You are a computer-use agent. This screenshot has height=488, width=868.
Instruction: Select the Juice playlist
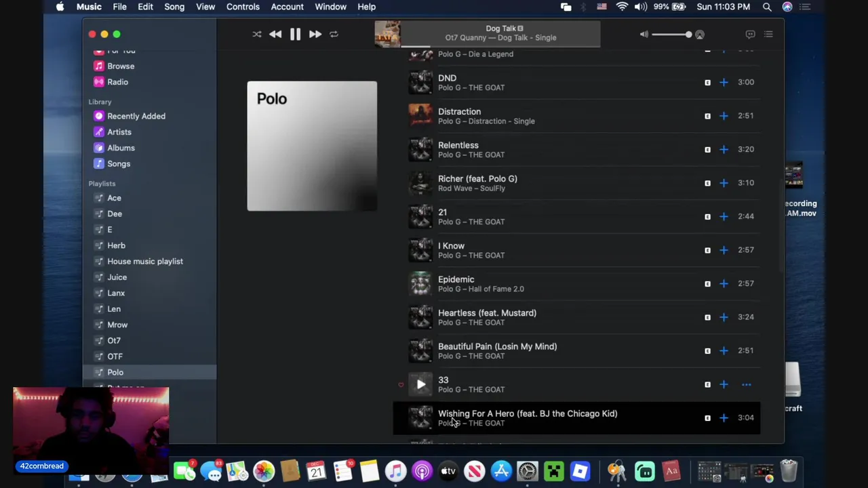(x=117, y=277)
